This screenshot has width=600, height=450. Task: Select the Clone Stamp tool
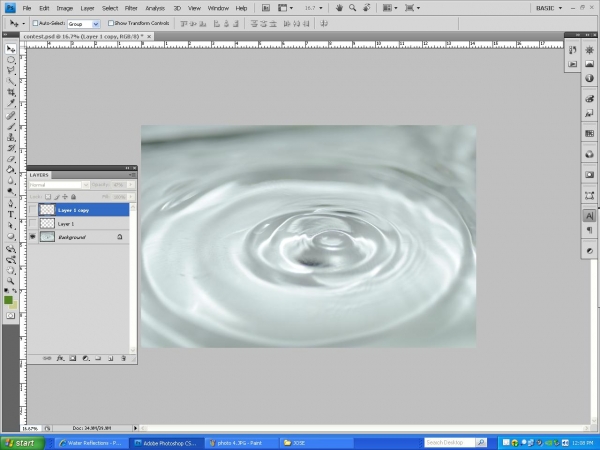point(11,137)
